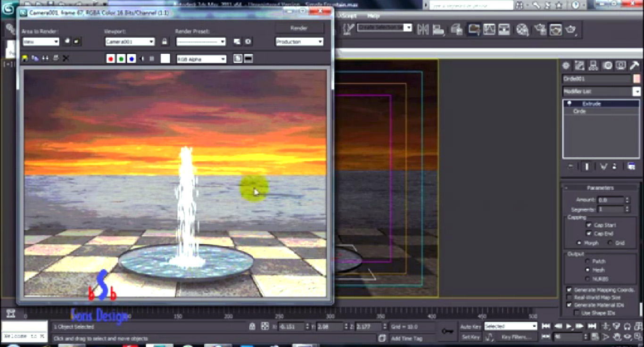The height and width of the screenshot is (347, 644).
Task: Toggle Generate Mapping Coords checkbox
Action: [569, 289]
